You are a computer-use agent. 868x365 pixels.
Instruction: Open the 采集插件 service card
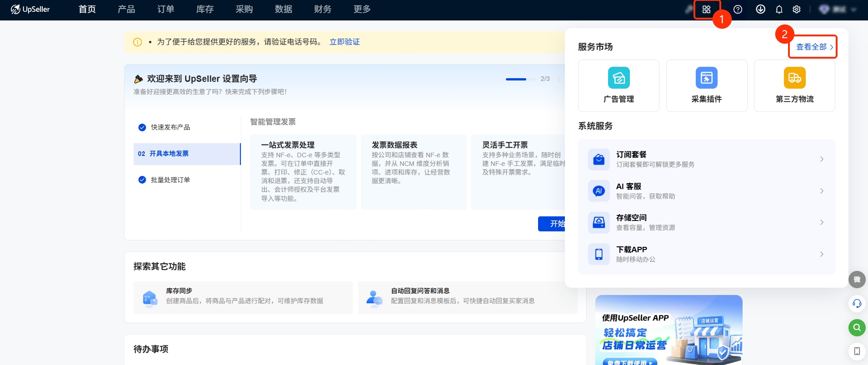coord(707,85)
